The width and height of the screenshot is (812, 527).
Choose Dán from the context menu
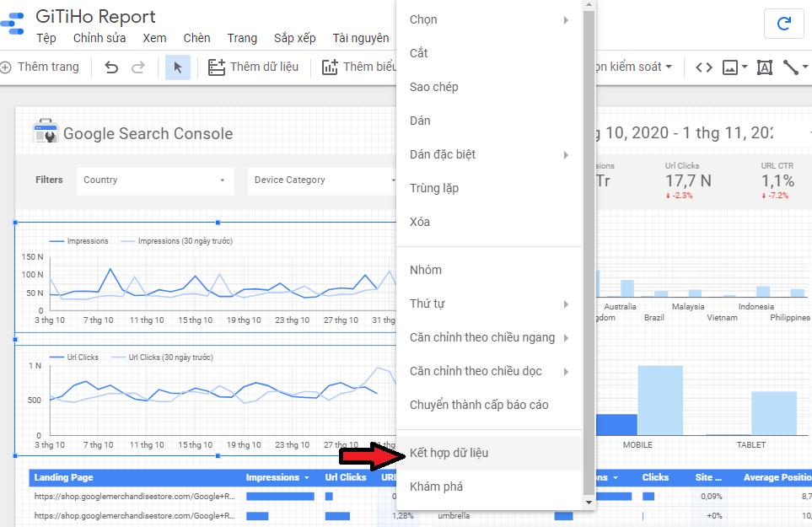490,121
